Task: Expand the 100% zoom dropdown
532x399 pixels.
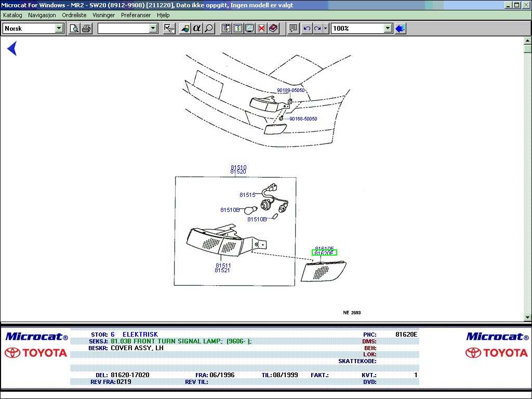Action: [x=388, y=29]
